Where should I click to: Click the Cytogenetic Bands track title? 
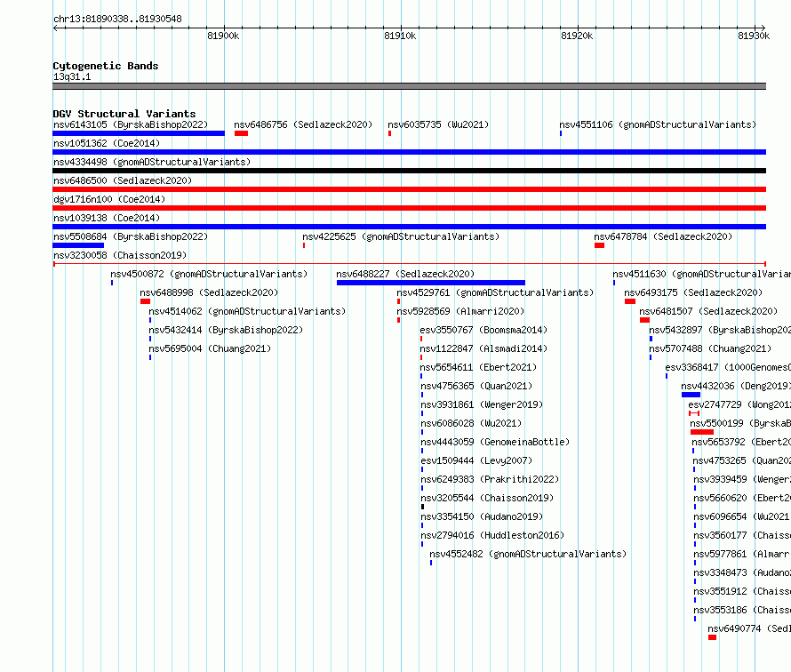pos(106,66)
